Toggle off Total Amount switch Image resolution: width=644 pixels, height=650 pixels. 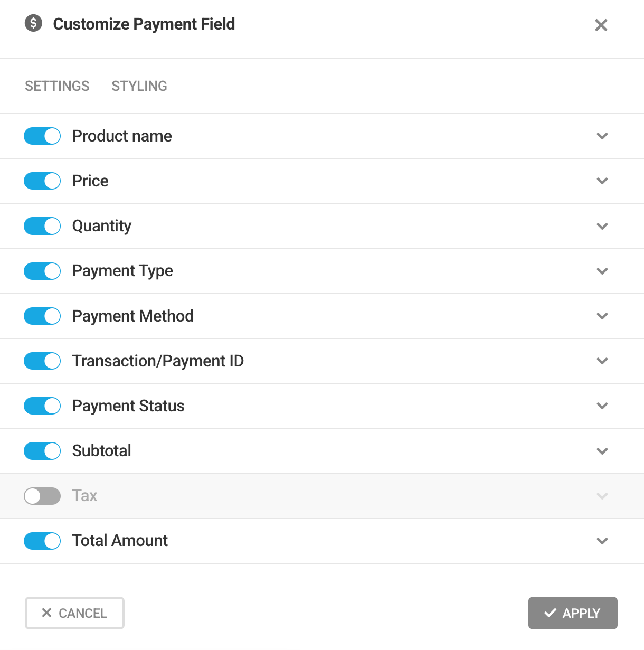pyautogui.click(x=42, y=541)
